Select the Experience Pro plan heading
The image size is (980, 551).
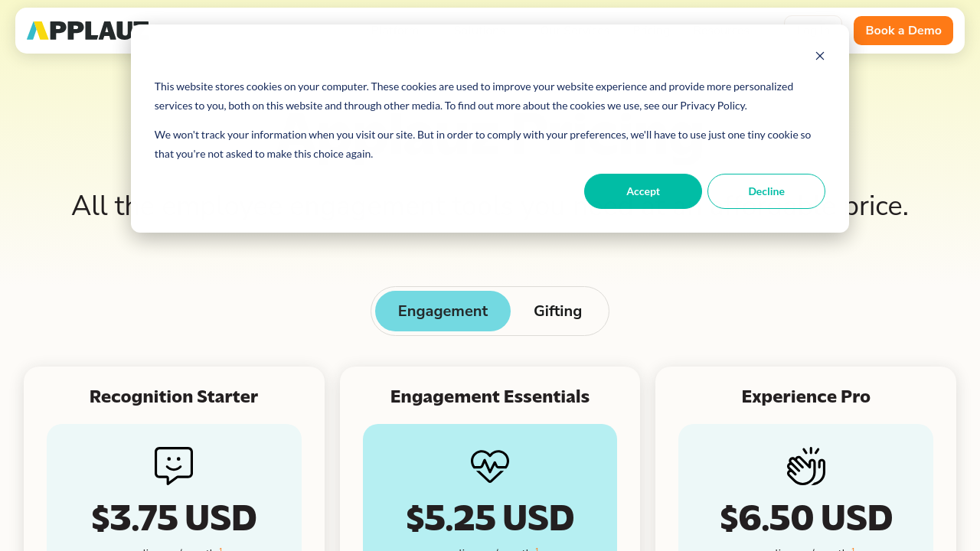[x=805, y=396]
